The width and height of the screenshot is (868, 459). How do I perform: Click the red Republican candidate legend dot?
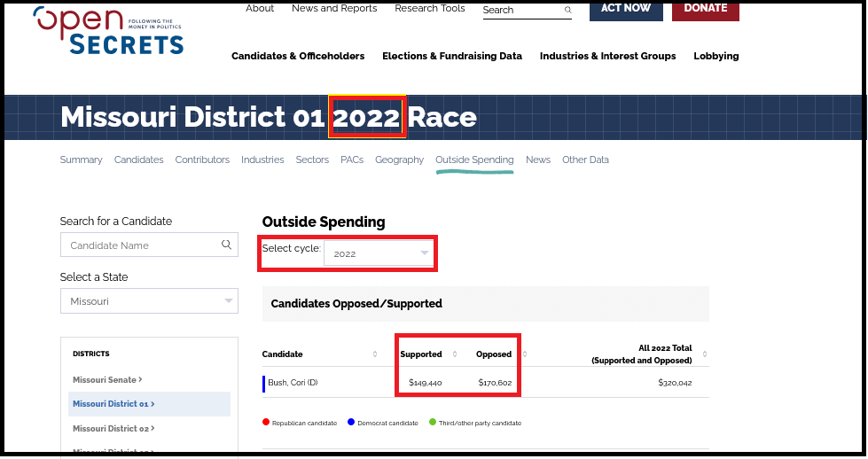pos(266,422)
